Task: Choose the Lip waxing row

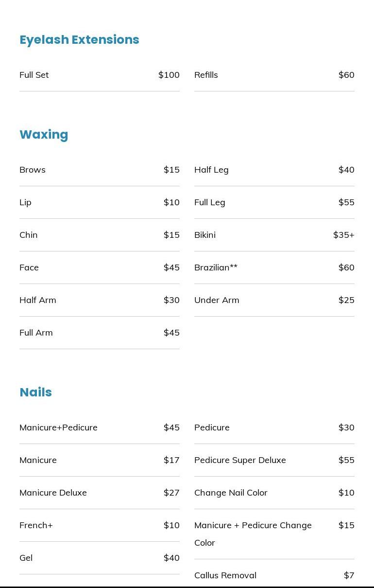Action: (x=100, y=202)
